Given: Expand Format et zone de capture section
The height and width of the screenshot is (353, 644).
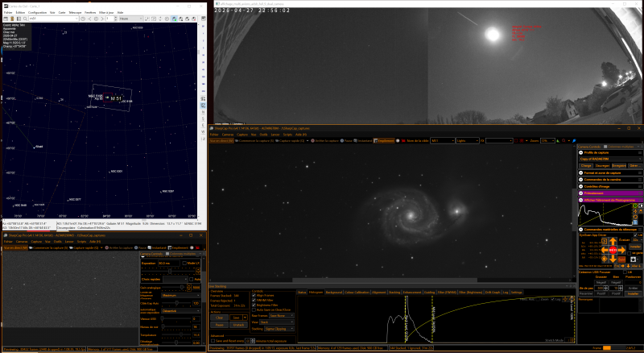Looking at the screenshot, I should [x=580, y=172].
